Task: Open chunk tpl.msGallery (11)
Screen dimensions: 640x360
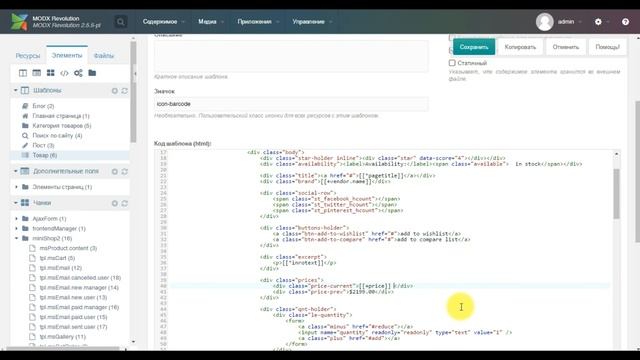Action: pyautogui.click(x=62, y=337)
